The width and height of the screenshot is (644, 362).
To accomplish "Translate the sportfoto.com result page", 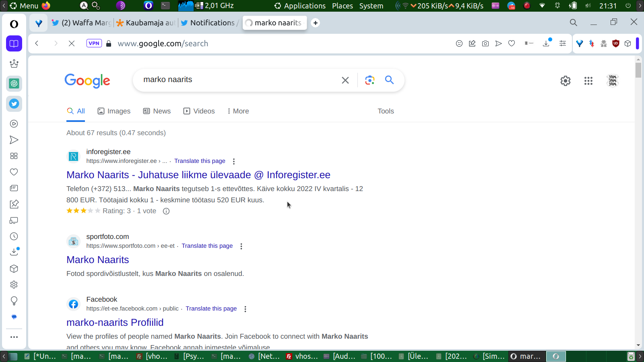I will click(207, 246).
